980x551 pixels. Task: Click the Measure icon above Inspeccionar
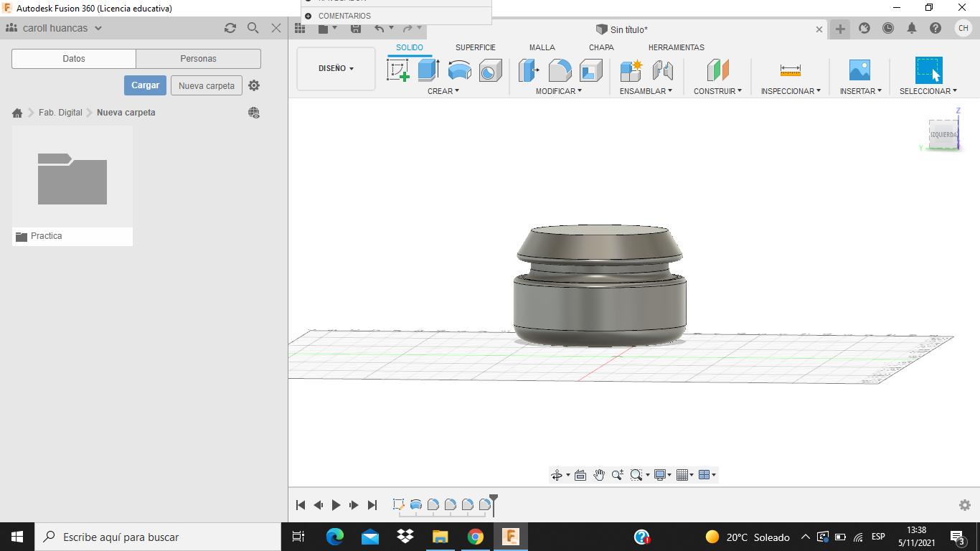pyautogui.click(x=790, y=70)
